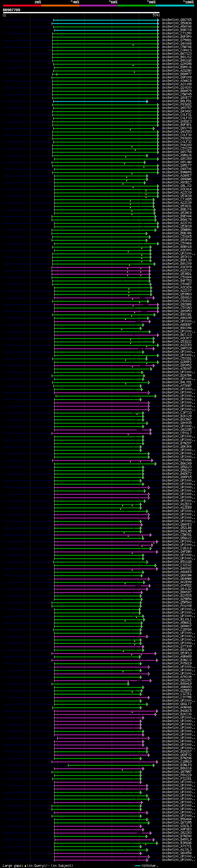Select the UniRef100_Q43492 label
This screenshot has width=197, height=868.
(177, 111)
